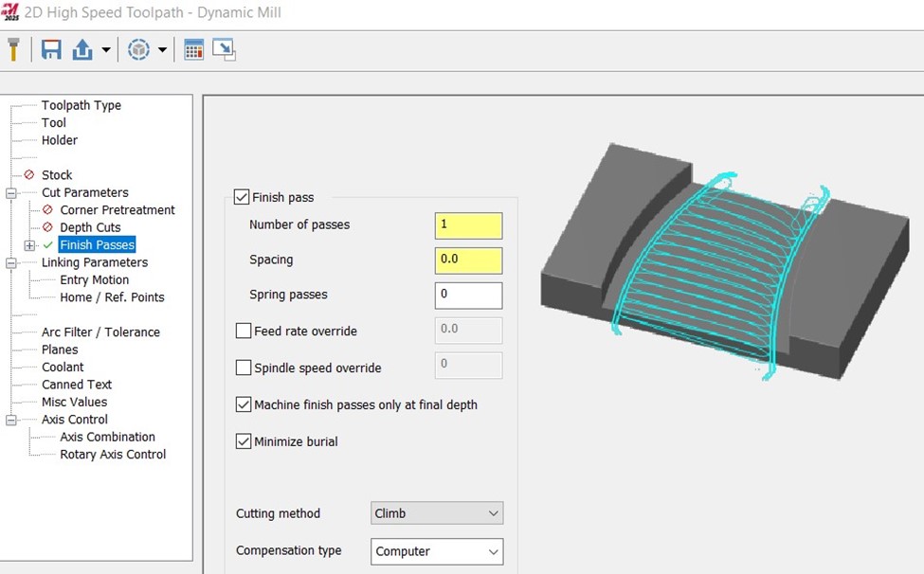This screenshot has width=924, height=574.
Task: Click the disabled marker icon beside Stock
Action: click(29, 175)
